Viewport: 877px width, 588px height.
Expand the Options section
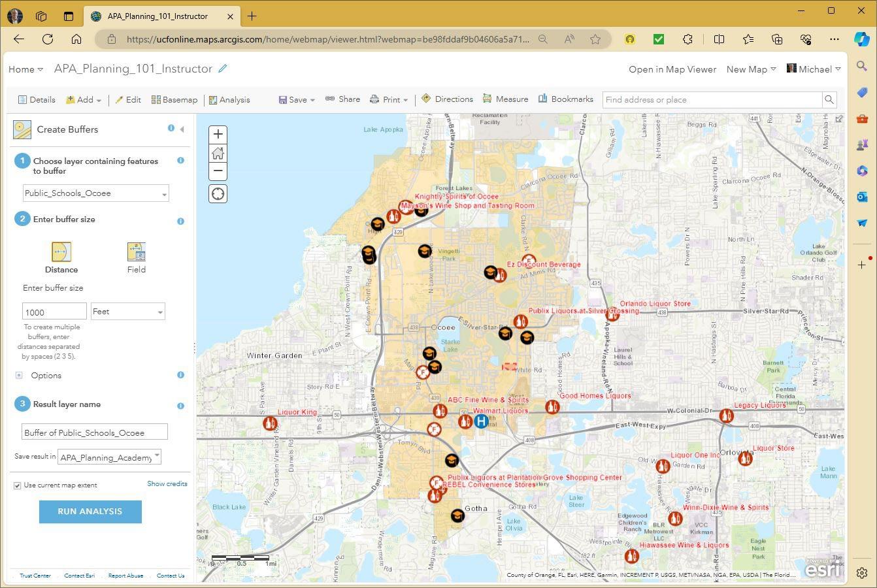pyautogui.click(x=19, y=375)
